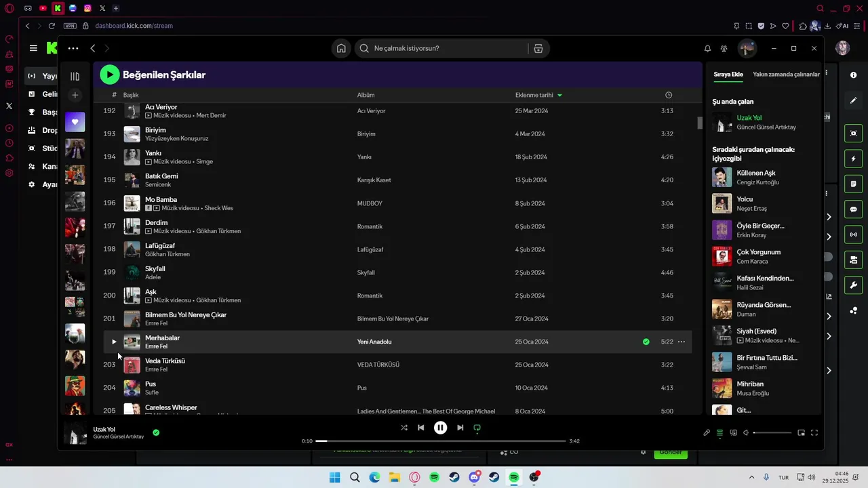Open the Opera AI assistant icon
Screen dimensions: 868x488
[x=842, y=26]
